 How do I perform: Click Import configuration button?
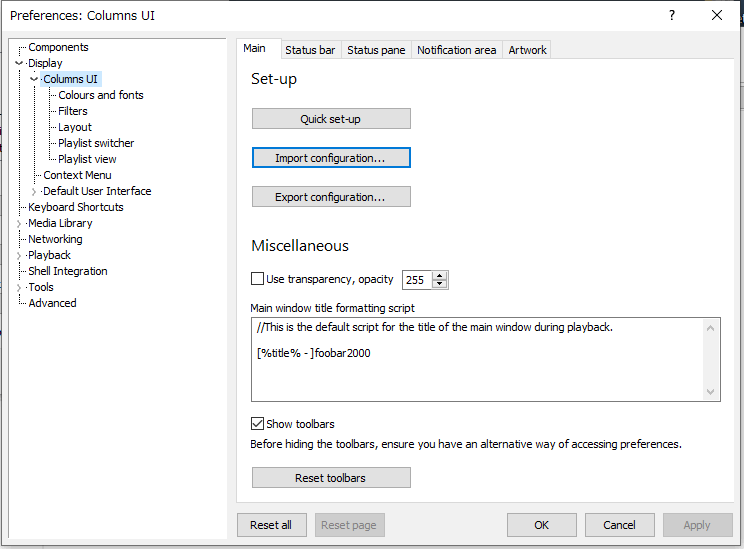pyautogui.click(x=331, y=158)
